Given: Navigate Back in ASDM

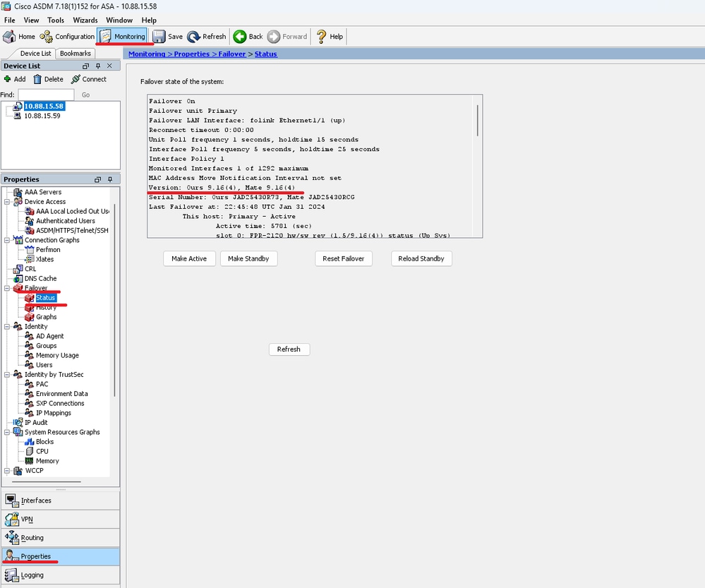Looking at the screenshot, I should tap(248, 37).
